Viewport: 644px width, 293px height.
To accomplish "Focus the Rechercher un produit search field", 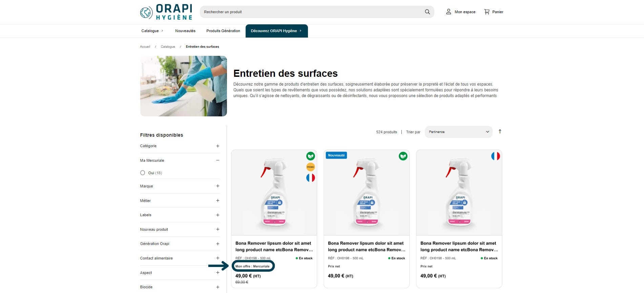I will [311, 12].
